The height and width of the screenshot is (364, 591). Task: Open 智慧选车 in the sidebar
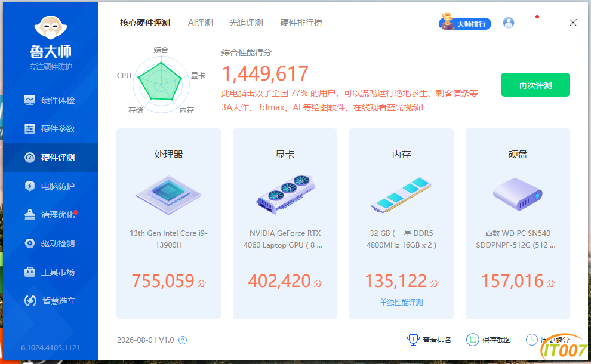[51, 301]
